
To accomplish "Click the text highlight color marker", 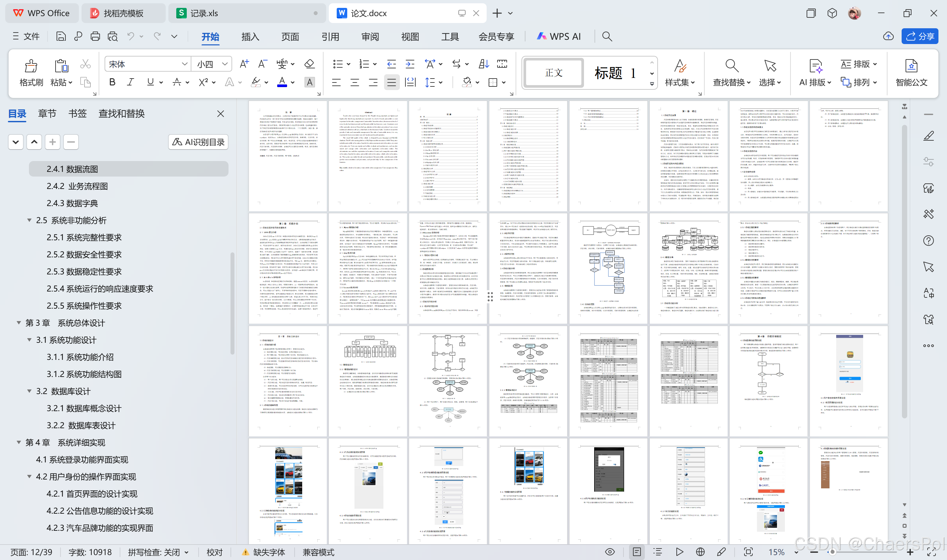I will tap(256, 82).
